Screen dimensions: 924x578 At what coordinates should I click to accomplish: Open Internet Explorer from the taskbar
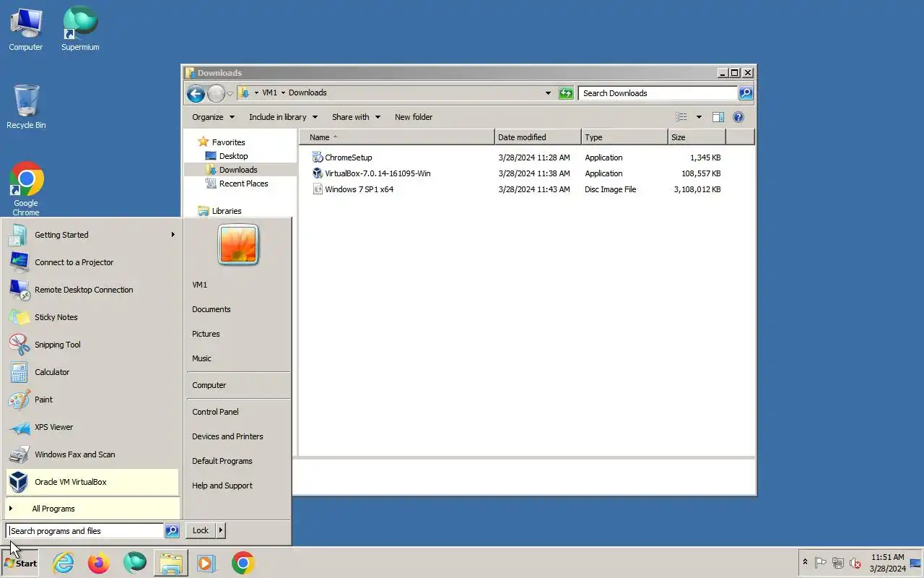(64, 563)
